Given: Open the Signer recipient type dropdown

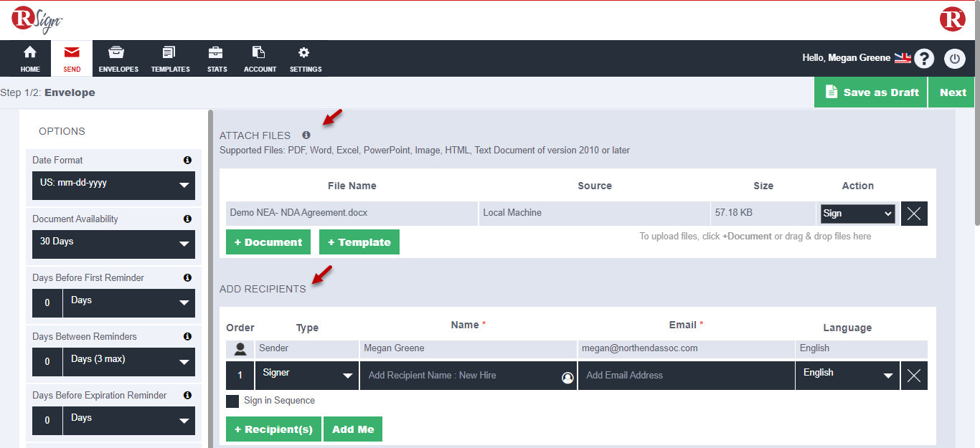Looking at the screenshot, I should pyautogui.click(x=307, y=375).
